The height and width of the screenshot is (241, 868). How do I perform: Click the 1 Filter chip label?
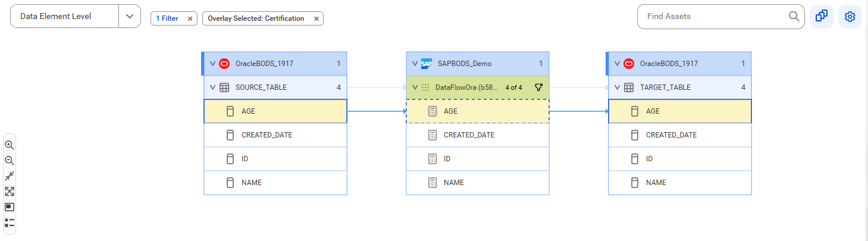click(167, 18)
